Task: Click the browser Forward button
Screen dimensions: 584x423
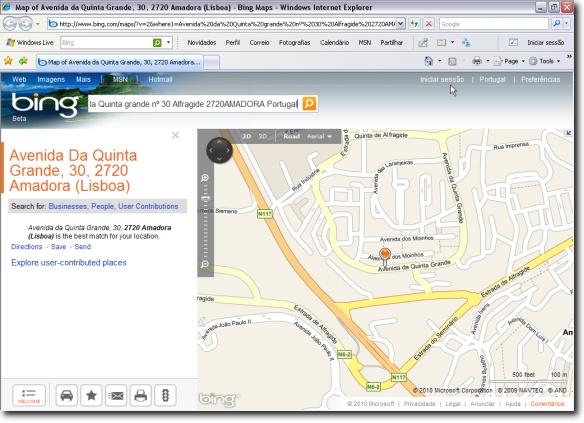Action: point(25,24)
